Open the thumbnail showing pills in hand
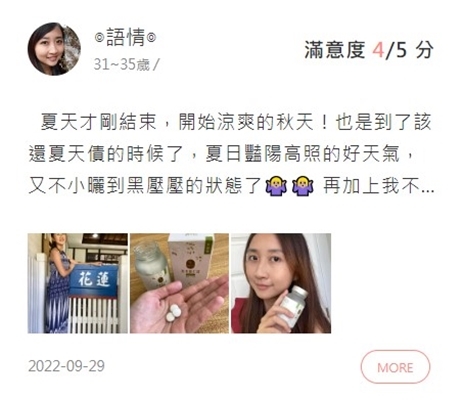This screenshot has height=400, width=463. click(x=179, y=283)
